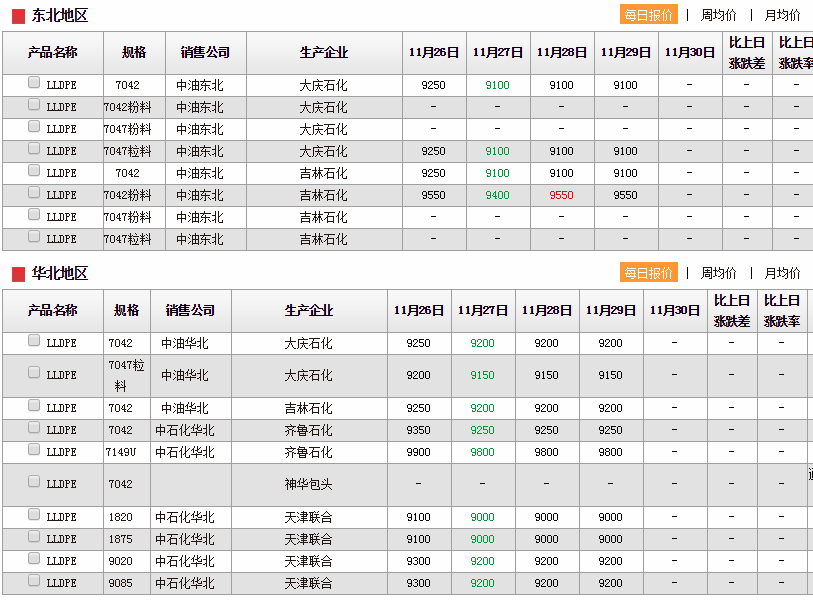Select the 每日报价 tab in the 东北地区 section
Viewport: 813px width, 600px height.
coord(648,15)
